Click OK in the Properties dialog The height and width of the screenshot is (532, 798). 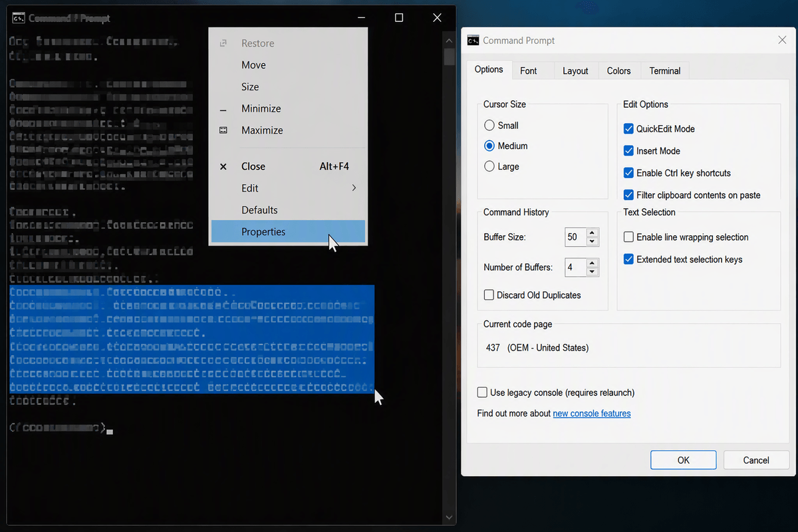pos(683,460)
